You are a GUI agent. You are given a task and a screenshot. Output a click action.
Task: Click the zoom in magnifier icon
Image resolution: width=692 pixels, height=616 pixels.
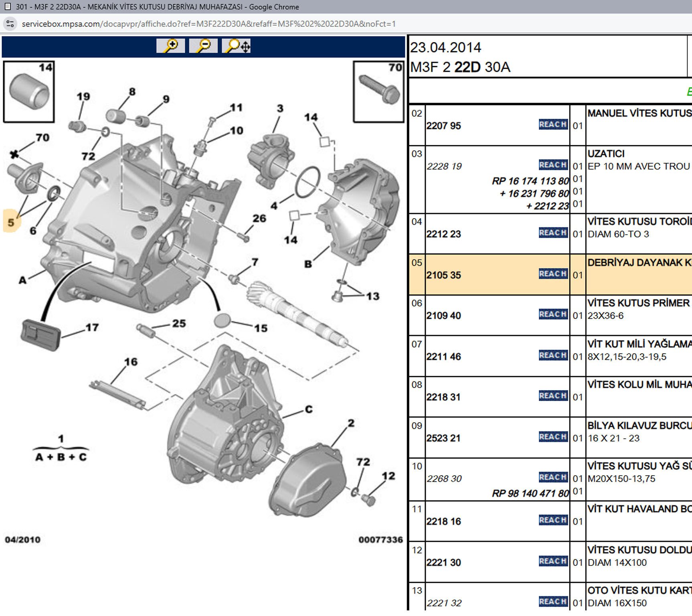click(x=170, y=46)
